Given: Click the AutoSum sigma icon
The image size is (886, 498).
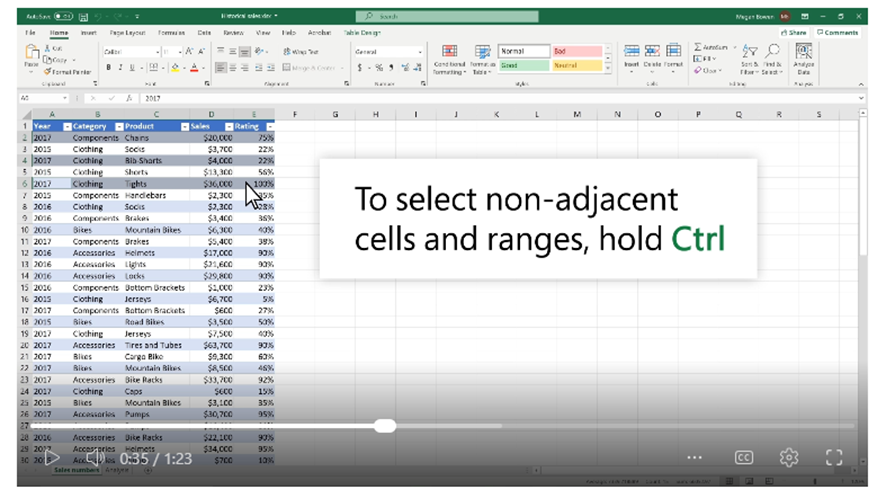Looking at the screenshot, I should [698, 47].
